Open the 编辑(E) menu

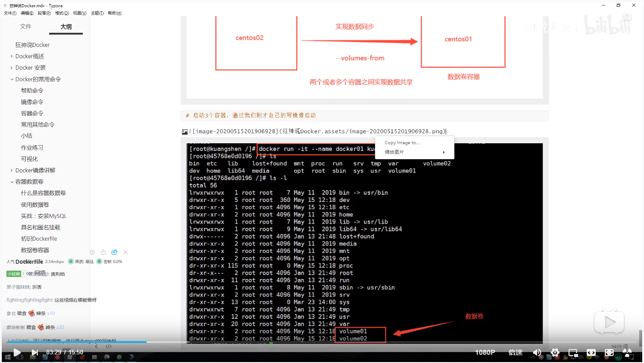coord(27,13)
